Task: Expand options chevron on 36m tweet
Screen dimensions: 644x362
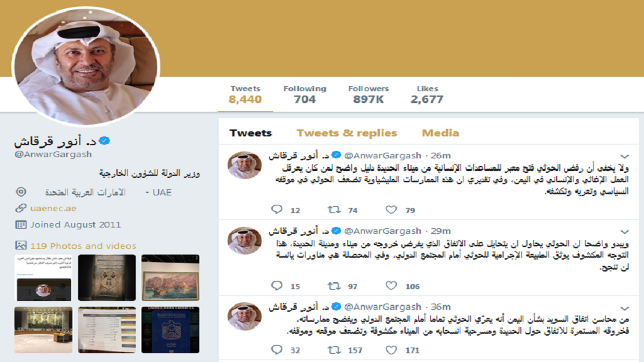Action: 625,308
